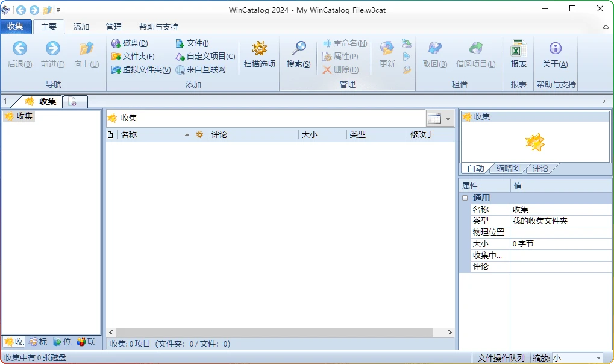Click 取回 (Return) in the loan group
The height and width of the screenshot is (364, 614).
(x=434, y=55)
